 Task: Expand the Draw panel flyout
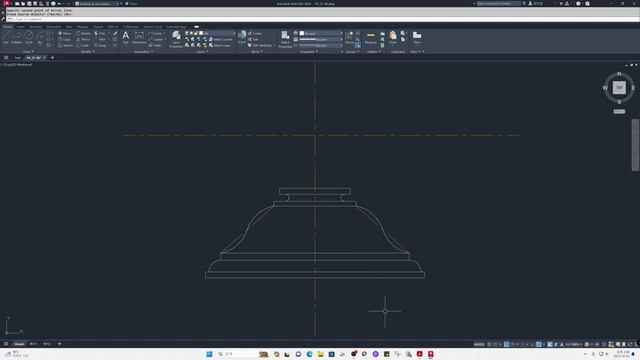tap(28, 52)
